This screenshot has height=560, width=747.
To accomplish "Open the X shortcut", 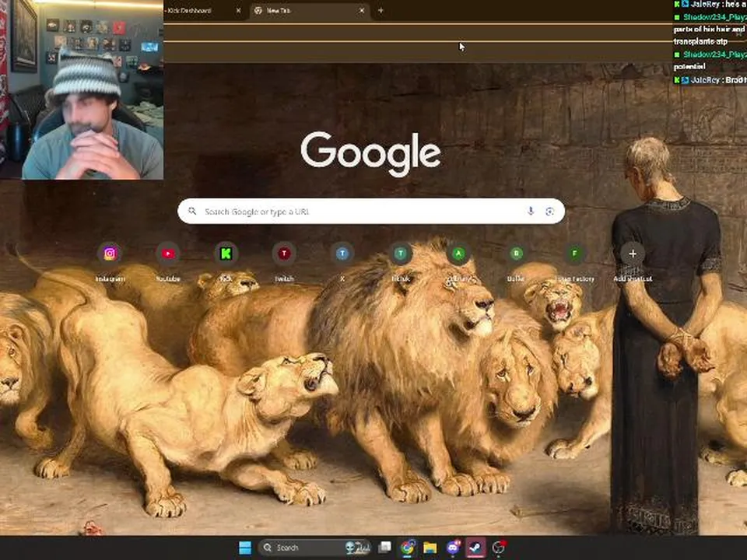I will 342,254.
